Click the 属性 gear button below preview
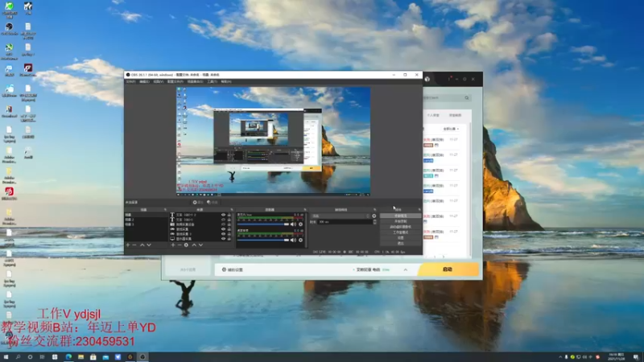 coord(198,203)
